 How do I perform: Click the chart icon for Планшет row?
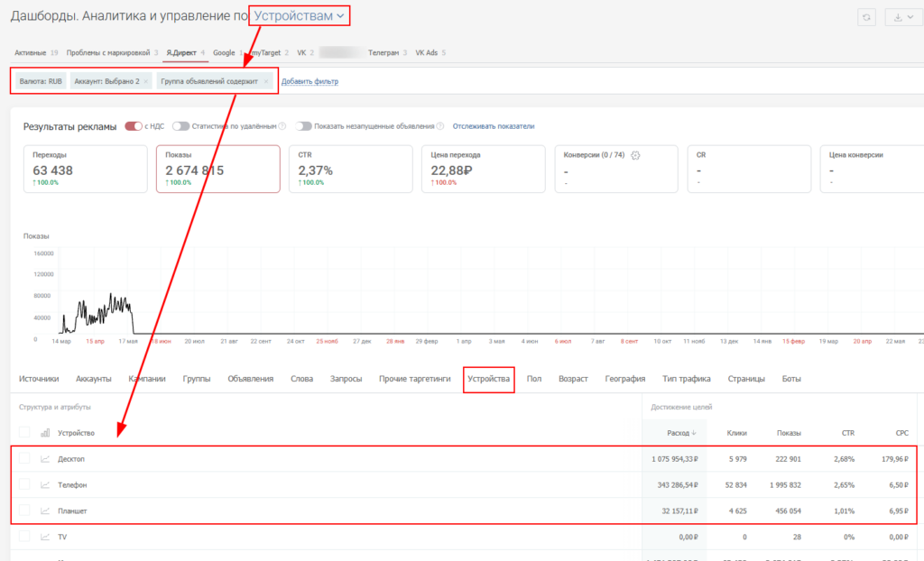[x=45, y=511]
